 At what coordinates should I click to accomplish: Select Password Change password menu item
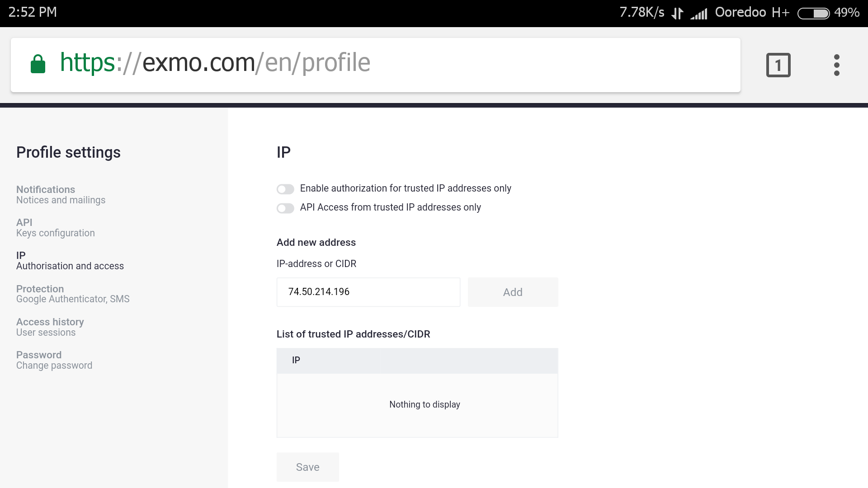[54, 360]
